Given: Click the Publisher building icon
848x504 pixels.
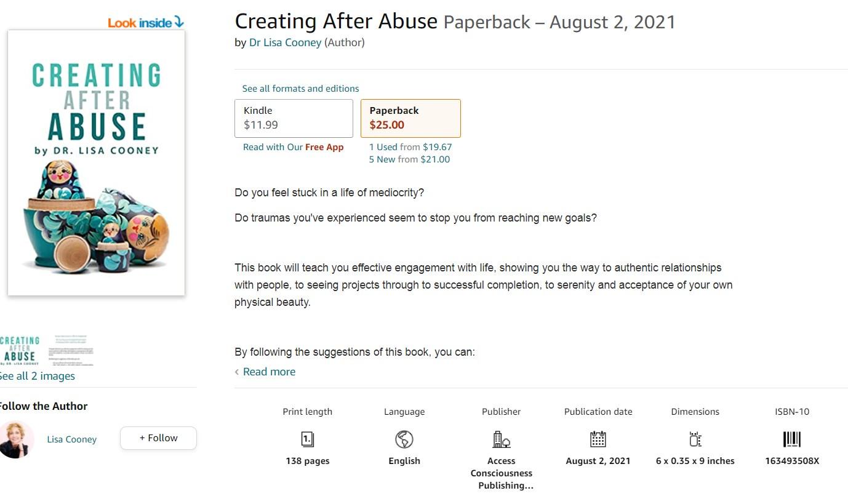Looking at the screenshot, I should click(x=501, y=439).
